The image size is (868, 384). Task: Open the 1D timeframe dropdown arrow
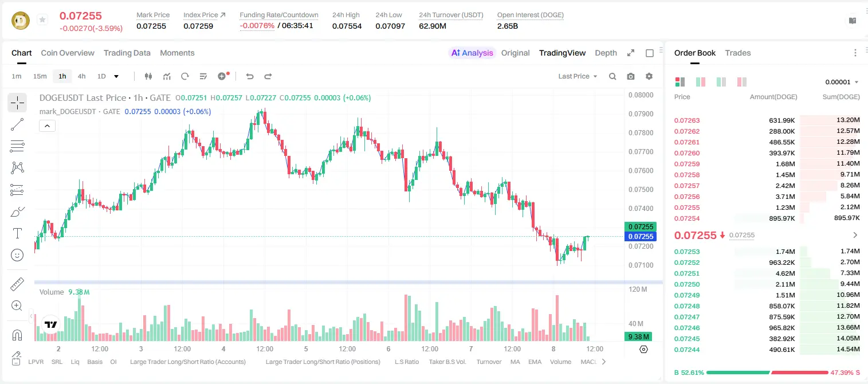116,76
